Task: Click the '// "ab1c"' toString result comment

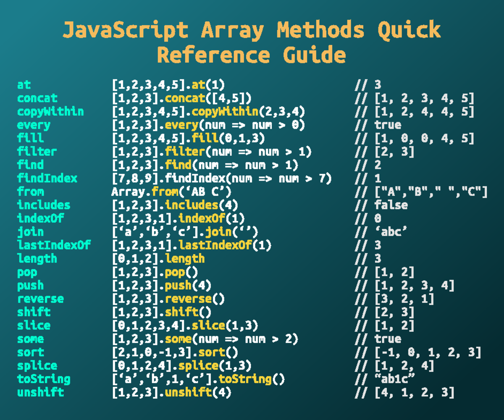Action: (x=384, y=379)
